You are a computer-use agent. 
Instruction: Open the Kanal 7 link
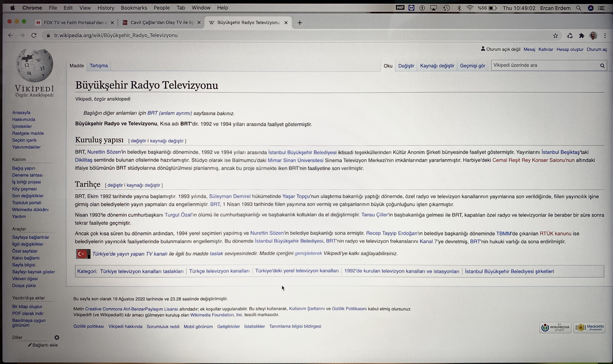[428, 241]
